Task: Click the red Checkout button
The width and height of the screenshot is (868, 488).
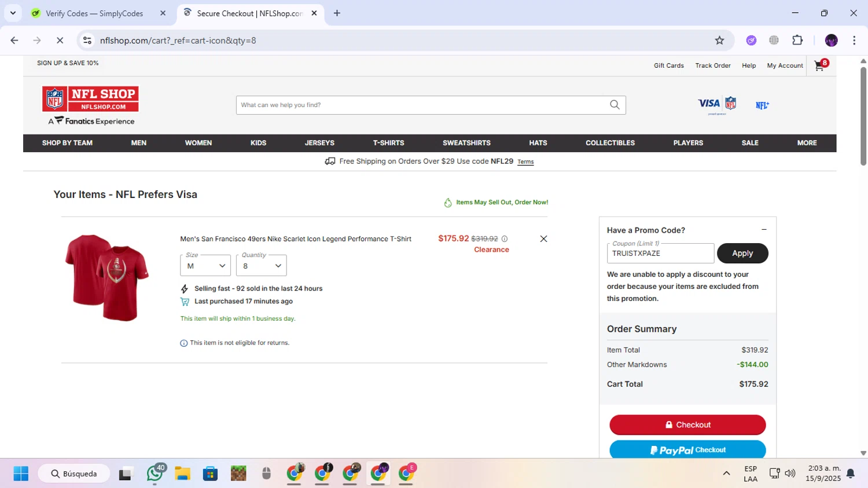Action: pos(687,425)
